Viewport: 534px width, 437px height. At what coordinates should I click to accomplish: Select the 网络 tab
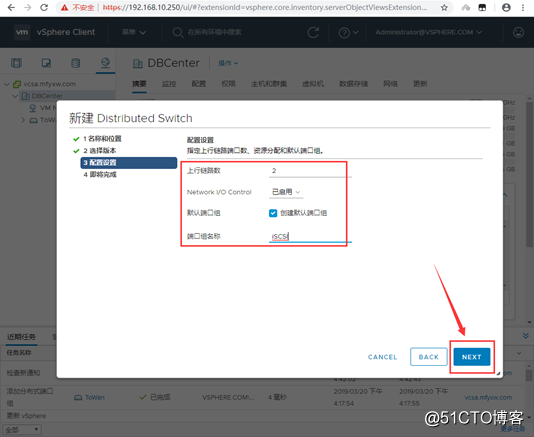[x=390, y=84]
